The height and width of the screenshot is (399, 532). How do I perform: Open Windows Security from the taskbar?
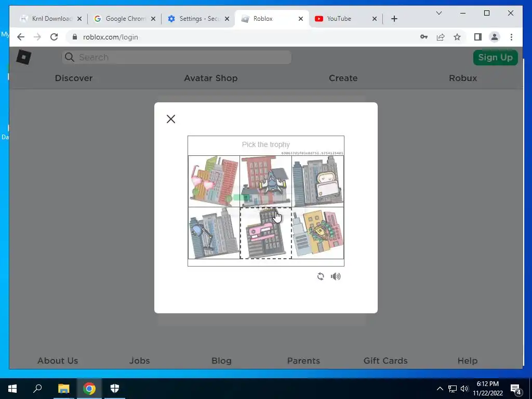click(x=115, y=389)
